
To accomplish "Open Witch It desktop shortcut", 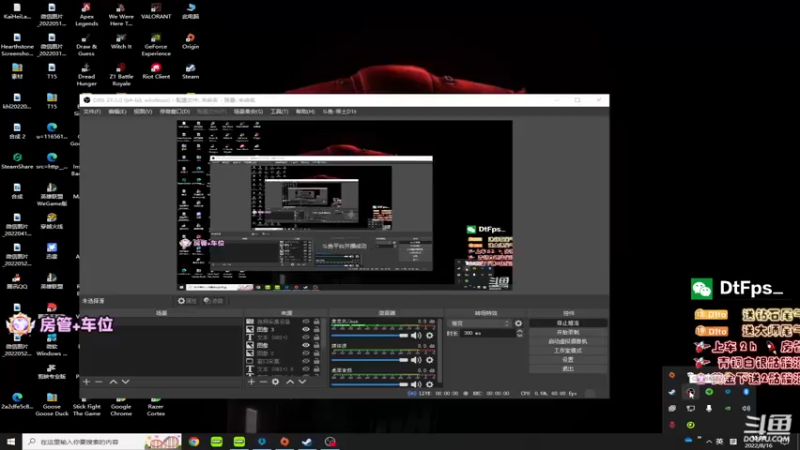I will tap(121, 41).
